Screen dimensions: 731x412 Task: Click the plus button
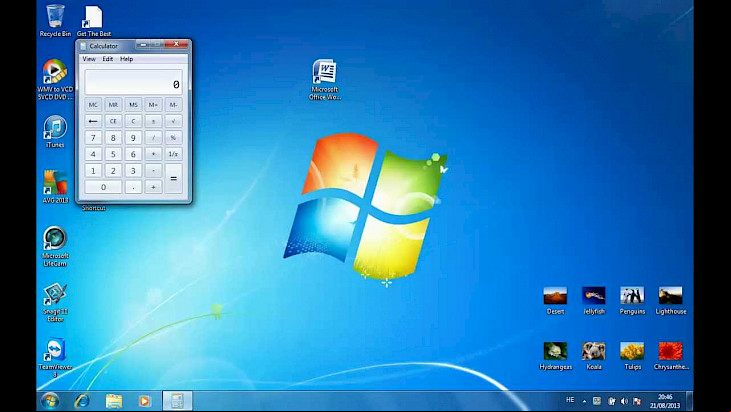pyautogui.click(x=153, y=187)
